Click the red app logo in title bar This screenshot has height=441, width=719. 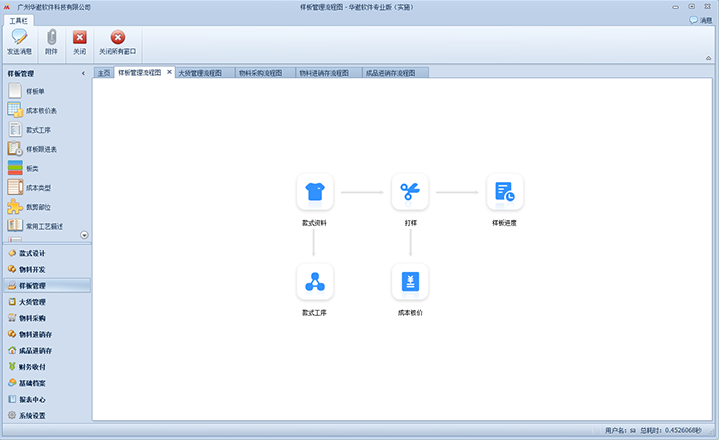point(7,7)
